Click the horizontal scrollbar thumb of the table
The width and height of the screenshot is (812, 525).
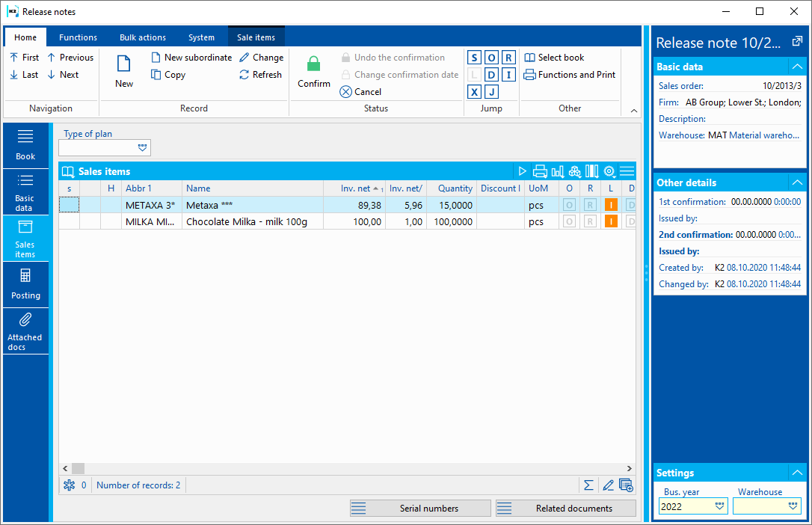(79, 469)
